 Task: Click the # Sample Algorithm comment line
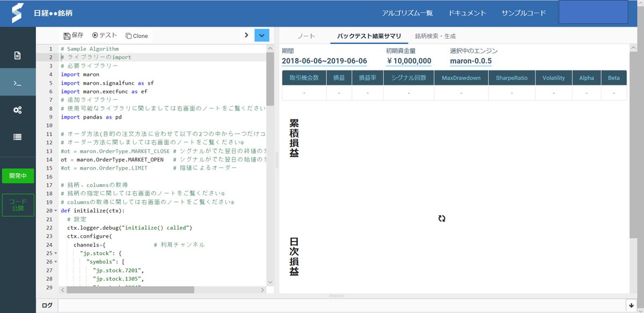coord(90,49)
